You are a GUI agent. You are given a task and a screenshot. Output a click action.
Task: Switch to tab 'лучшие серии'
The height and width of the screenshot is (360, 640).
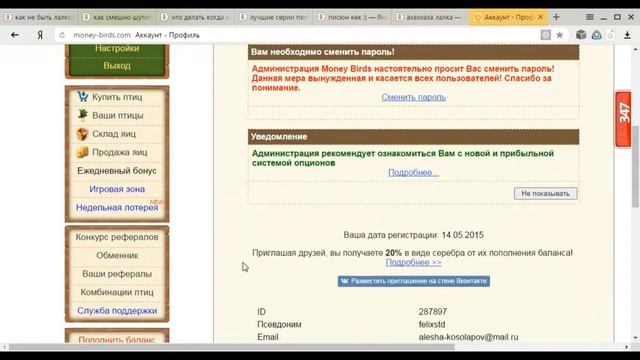274,17
